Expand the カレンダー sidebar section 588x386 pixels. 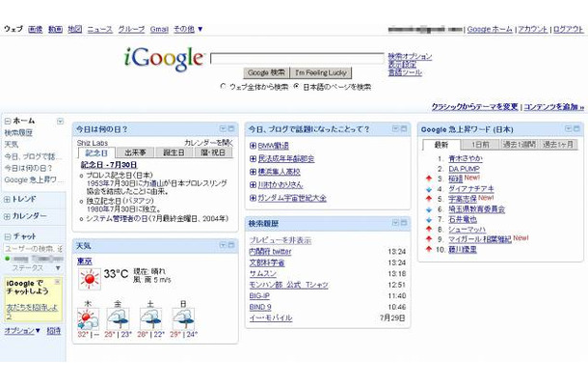(7, 217)
